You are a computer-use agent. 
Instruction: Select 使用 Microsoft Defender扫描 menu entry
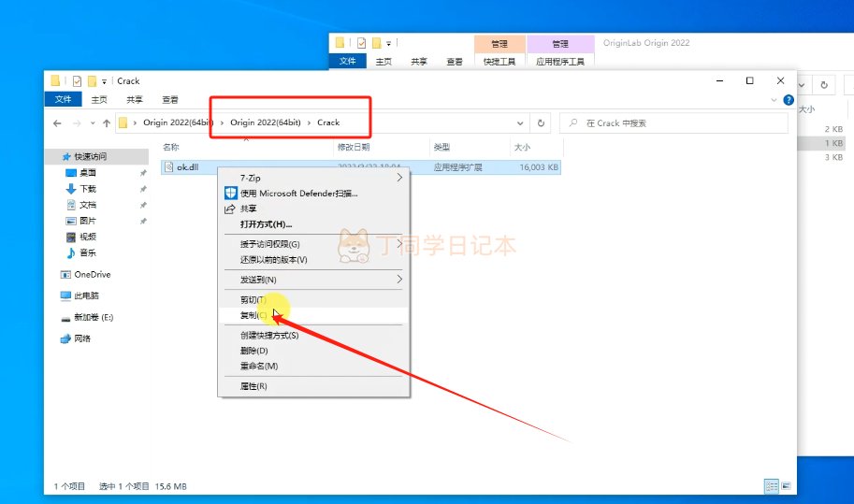(x=313, y=194)
